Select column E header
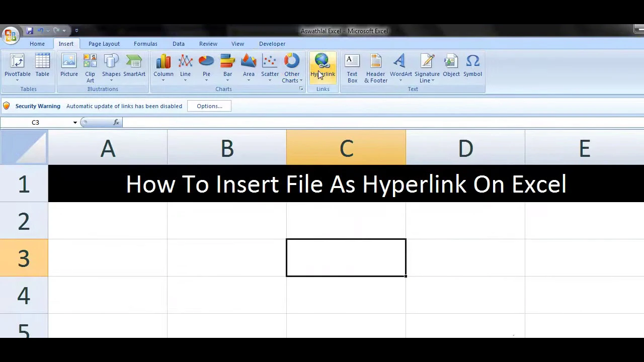 point(584,147)
